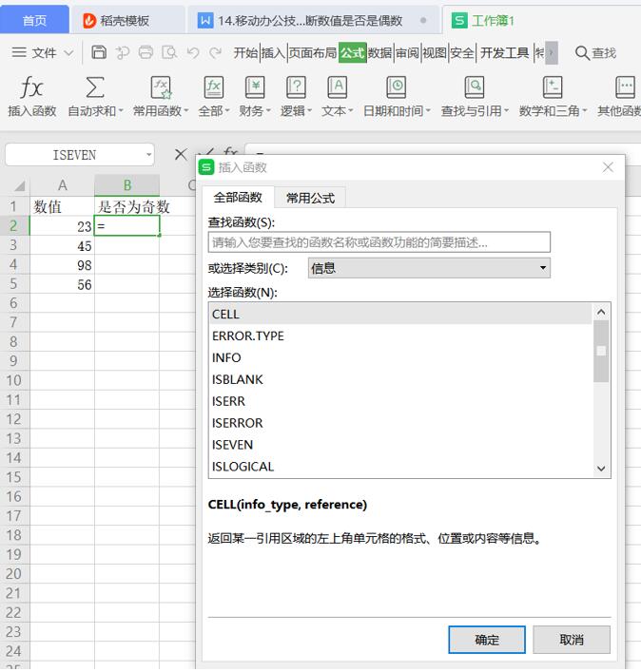Screen dimensions: 641x672
Task: Select ISBLANK in the function list
Action: pyautogui.click(x=400, y=379)
